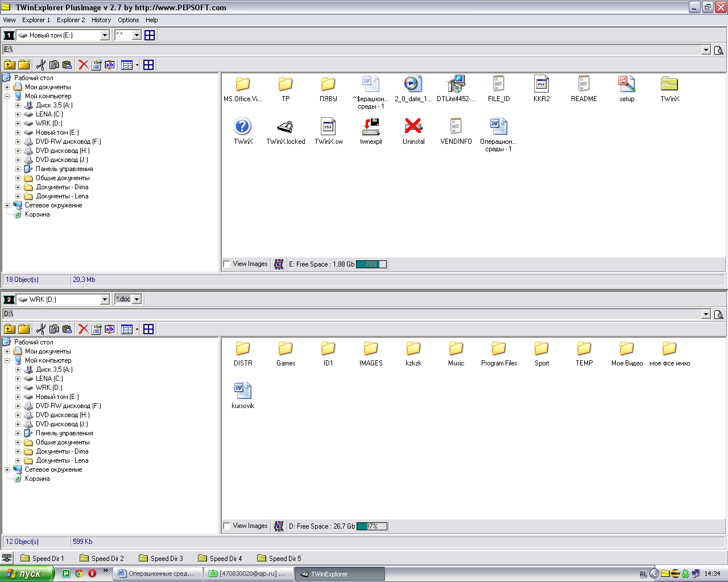Expand 'Сетевое окружение' in the top tree
The image size is (728, 582).
click(7, 205)
